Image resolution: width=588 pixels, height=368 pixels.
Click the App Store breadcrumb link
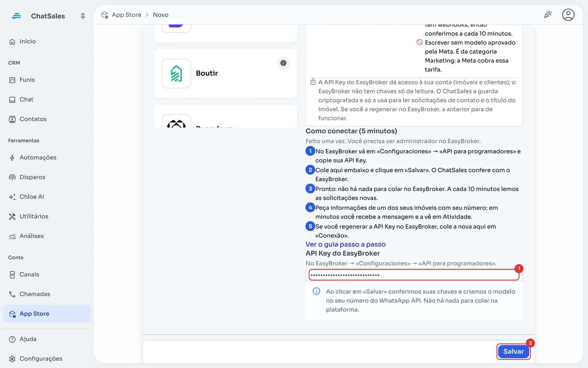click(126, 15)
